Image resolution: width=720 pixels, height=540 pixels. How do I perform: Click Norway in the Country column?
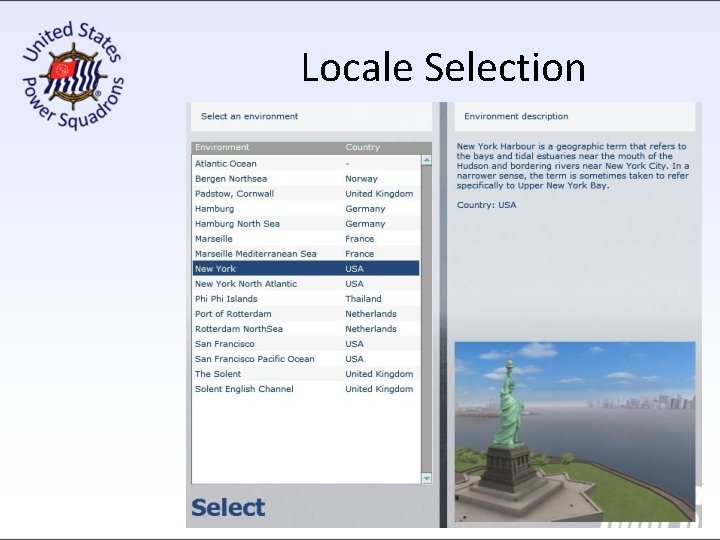tap(361, 179)
